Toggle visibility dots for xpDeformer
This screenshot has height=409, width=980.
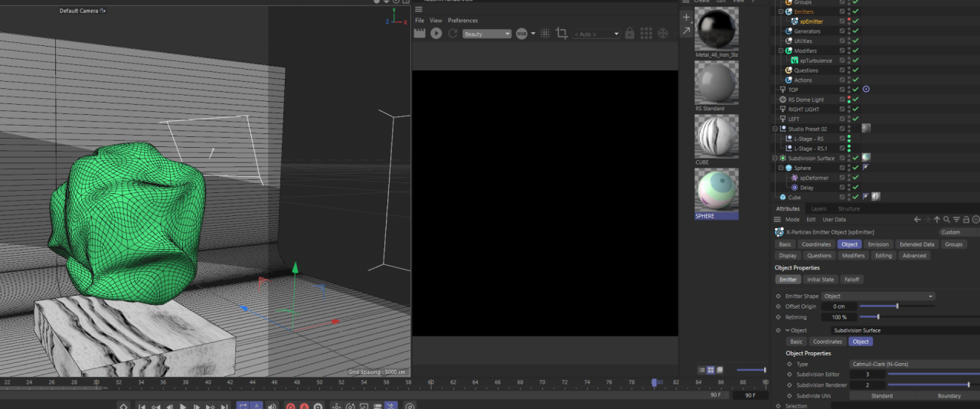[848, 178]
